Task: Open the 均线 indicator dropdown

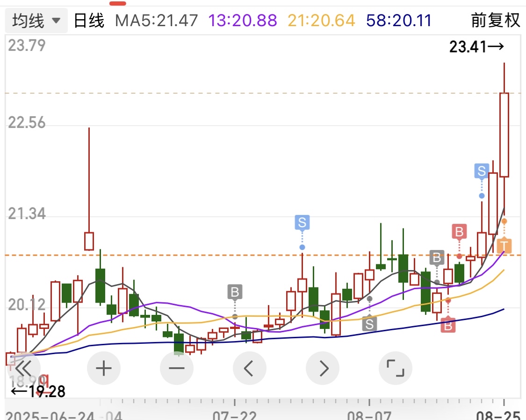Action: pyautogui.click(x=36, y=21)
